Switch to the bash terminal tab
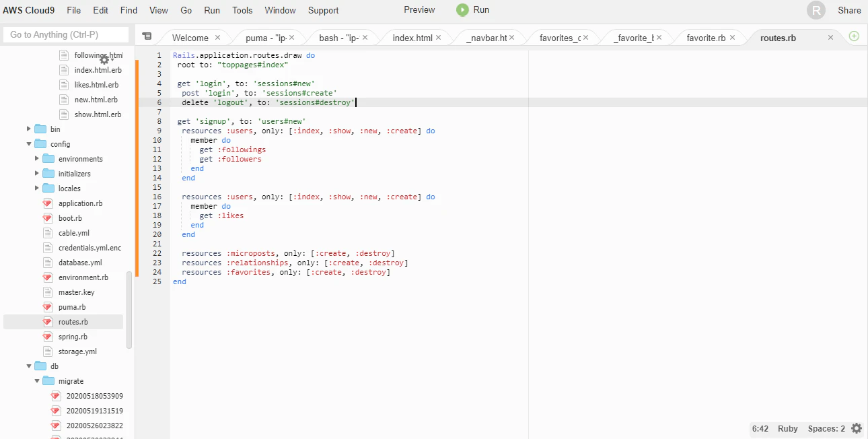The width and height of the screenshot is (868, 439). [x=339, y=38]
